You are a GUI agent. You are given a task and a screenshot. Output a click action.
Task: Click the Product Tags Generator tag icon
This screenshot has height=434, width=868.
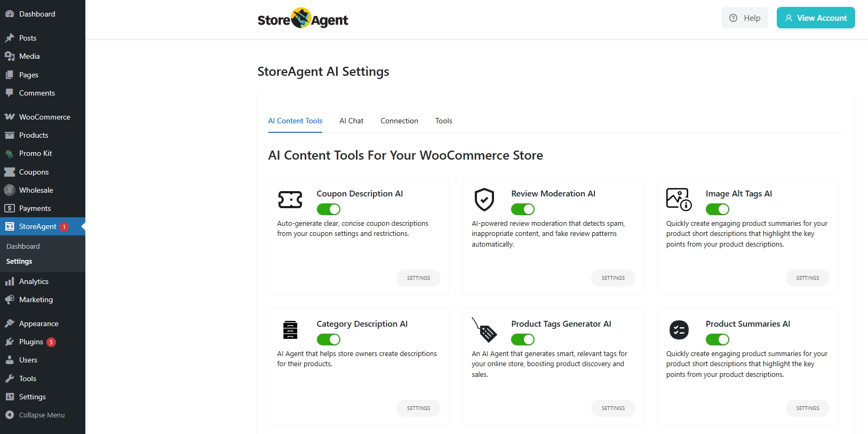point(484,330)
